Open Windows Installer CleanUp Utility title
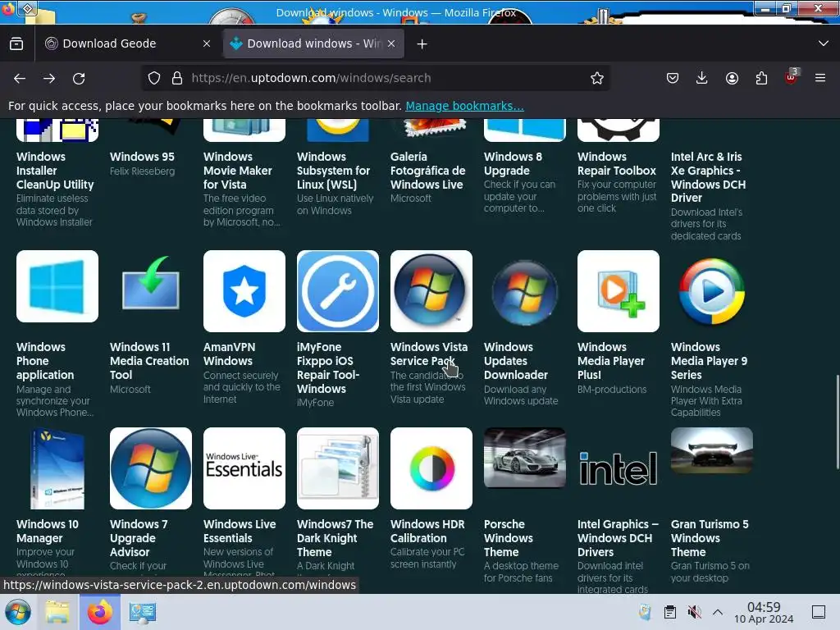The image size is (840, 630). [55, 171]
